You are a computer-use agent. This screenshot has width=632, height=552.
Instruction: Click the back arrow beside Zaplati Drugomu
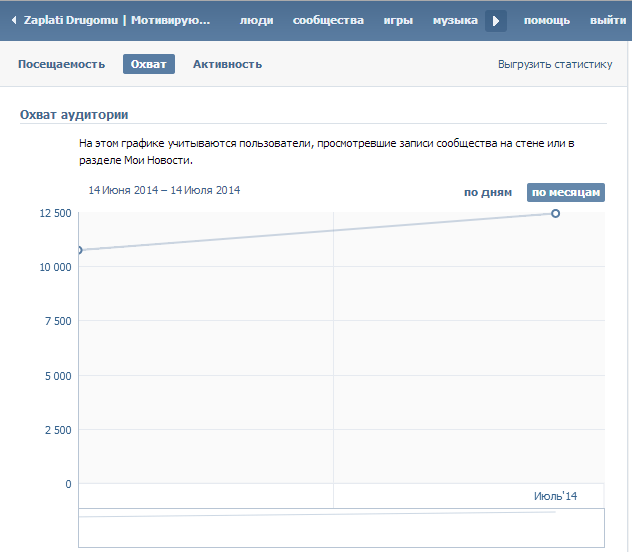pos(14,21)
